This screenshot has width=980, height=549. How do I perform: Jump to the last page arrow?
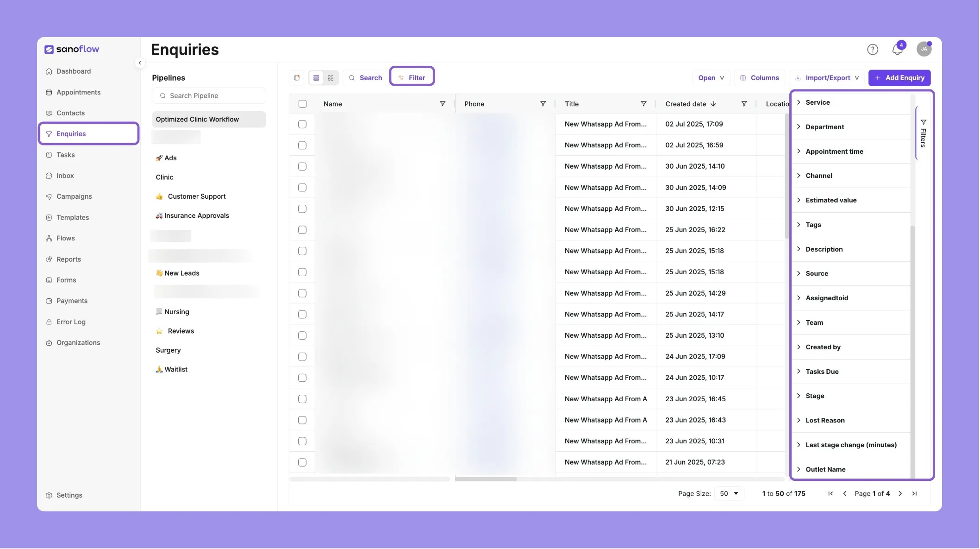tap(914, 494)
